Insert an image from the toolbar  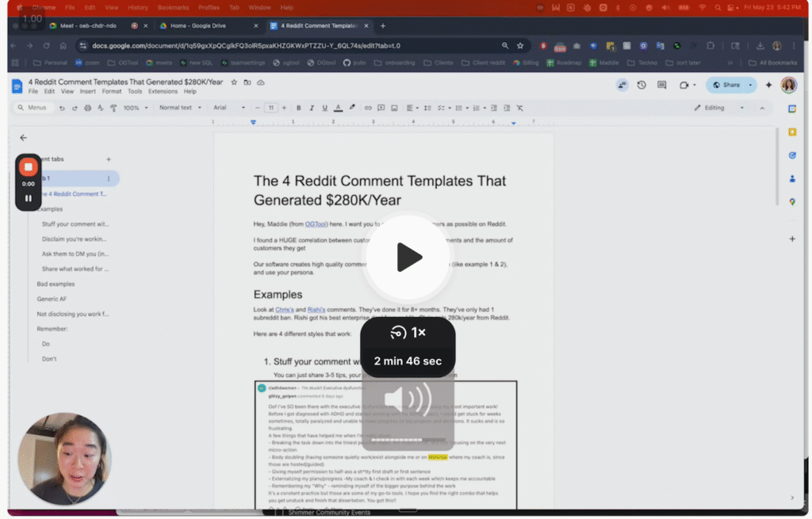coord(394,108)
